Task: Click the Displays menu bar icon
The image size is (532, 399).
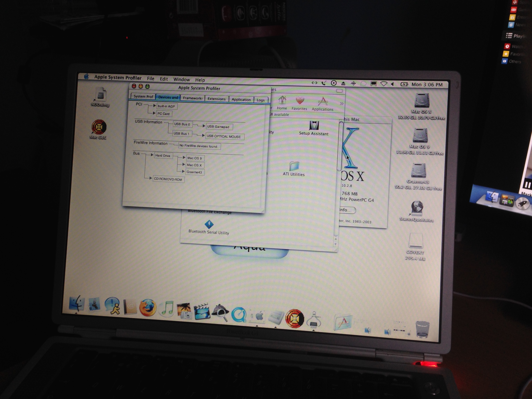Action: pyautogui.click(x=374, y=84)
